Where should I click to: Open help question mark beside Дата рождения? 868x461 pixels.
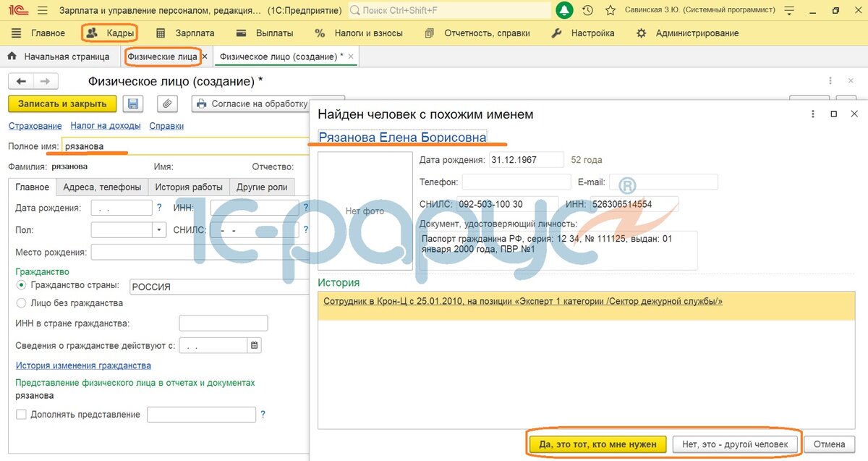tap(159, 208)
